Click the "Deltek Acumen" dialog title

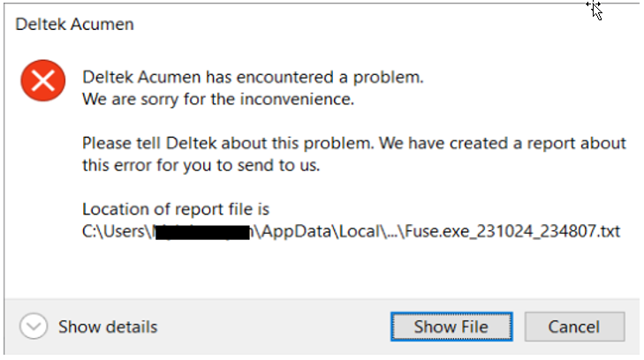pyautogui.click(x=75, y=24)
